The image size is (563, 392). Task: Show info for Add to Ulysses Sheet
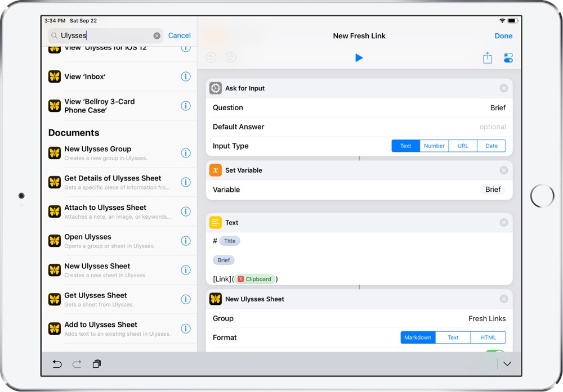(x=186, y=328)
